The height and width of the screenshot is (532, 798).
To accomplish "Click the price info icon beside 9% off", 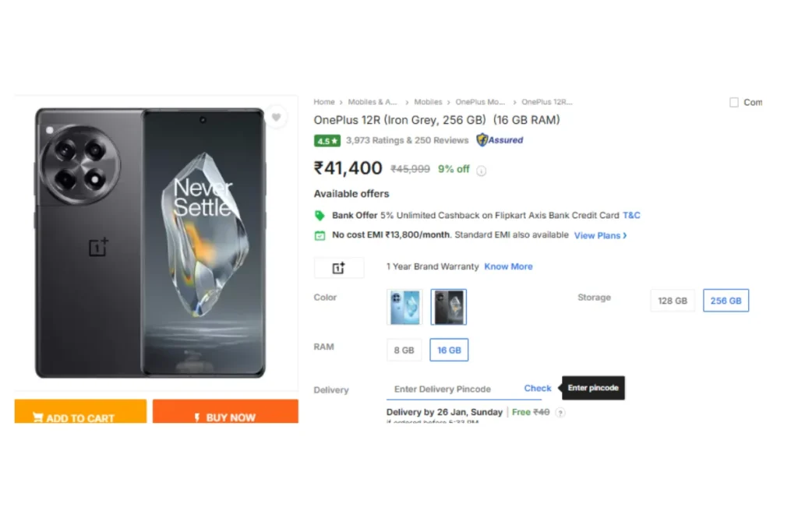I will click(x=482, y=171).
